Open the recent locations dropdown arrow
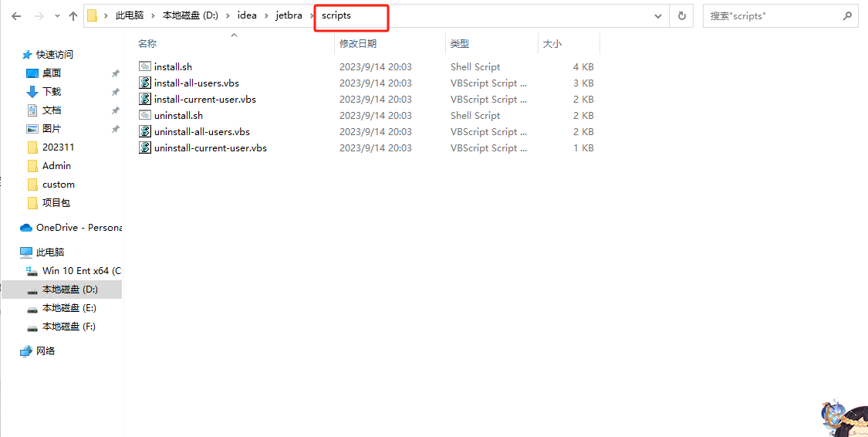This screenshot has width=868, height=437. (56, 16)
